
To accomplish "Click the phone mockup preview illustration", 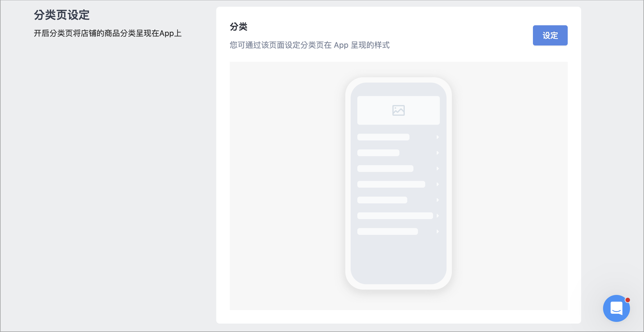I will pos(398,183).
